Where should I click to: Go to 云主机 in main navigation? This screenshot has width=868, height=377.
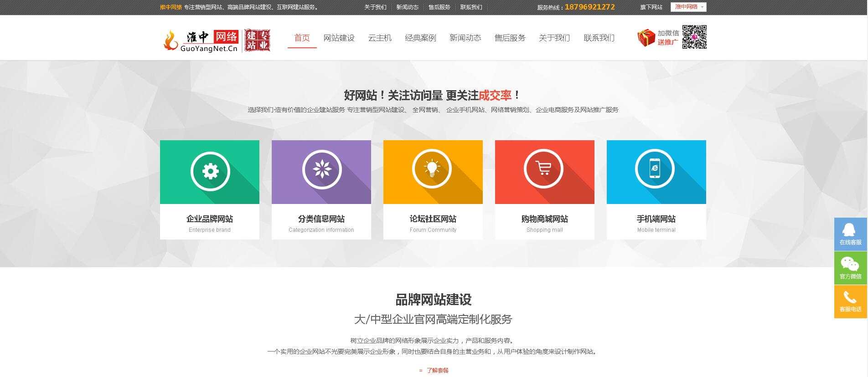click(380, 38)
